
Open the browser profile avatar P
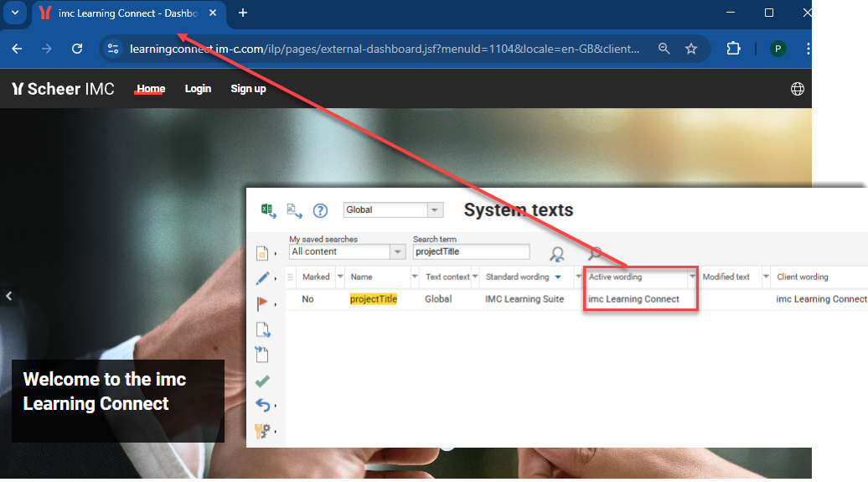778,49
